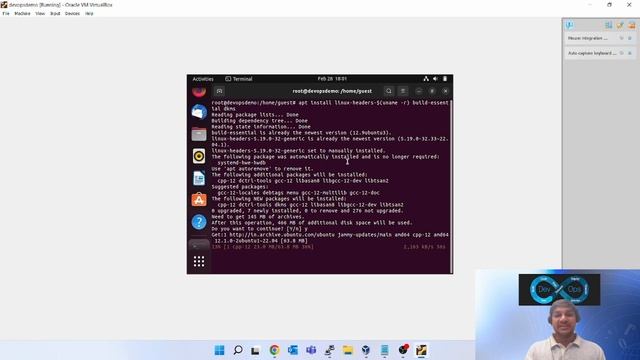Click the Auto capture keyboard notification
This screenshot has width=640, height=360.
(x=600, y=53)
